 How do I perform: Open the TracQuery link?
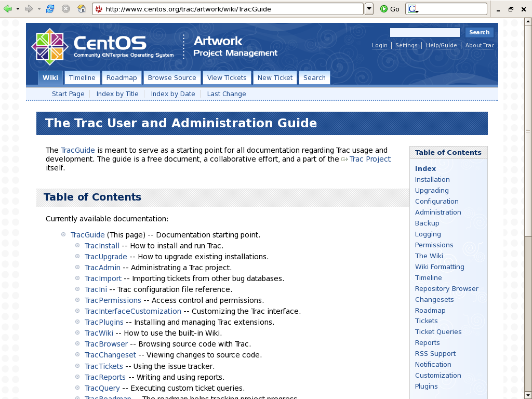click(x=102, y=388)
